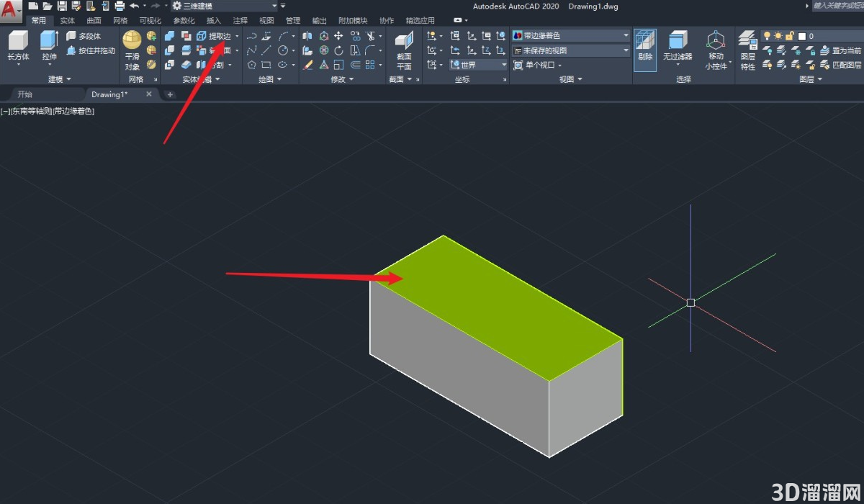The width and height of the screenshot is (864, 504).
Task: Expand the 视图 panel
Action: coord(570,79)
